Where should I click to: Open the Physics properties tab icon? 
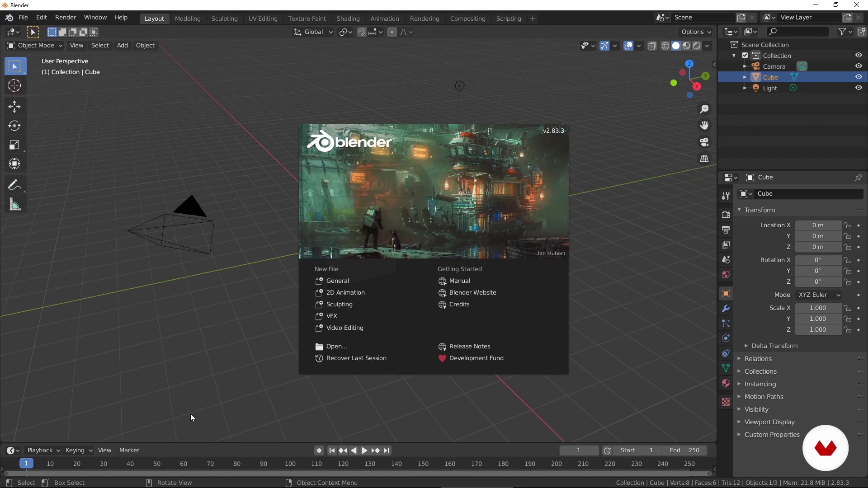[x=726, y=338]
